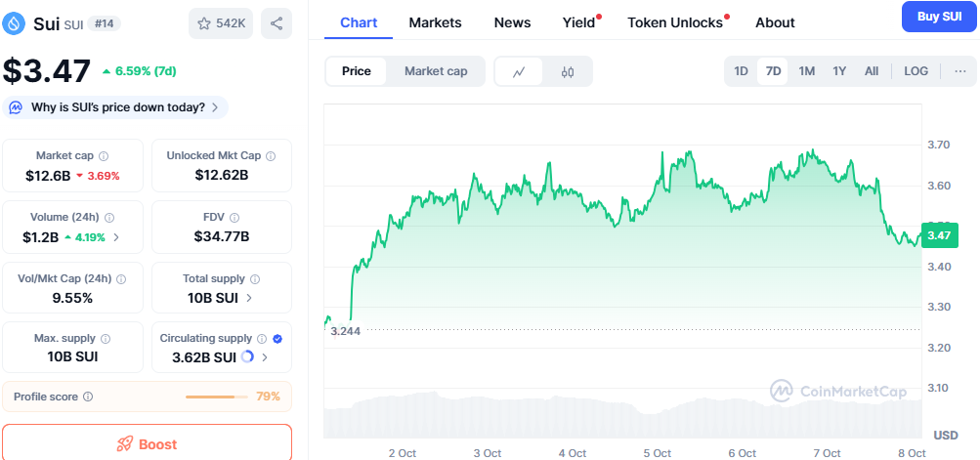Viewport: 980px width, 460px height.
Task: Expand the Volume (24h) chevron
Action: [117, 236]
